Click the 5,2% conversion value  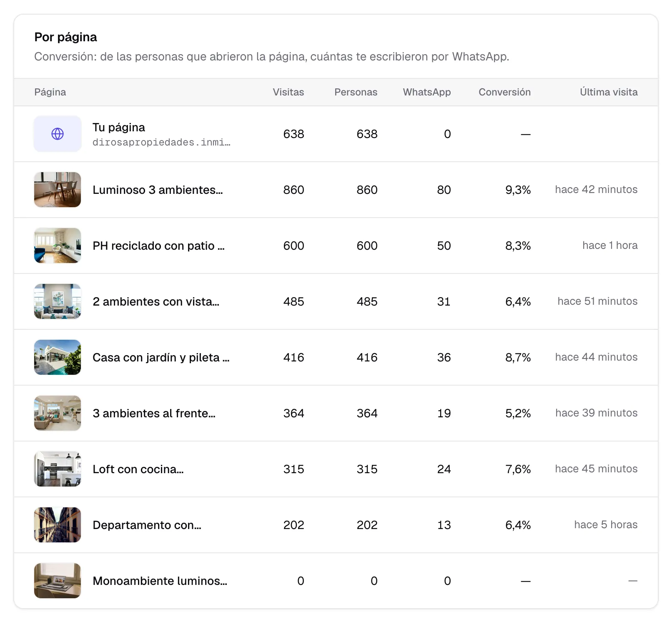pos(518,413)
